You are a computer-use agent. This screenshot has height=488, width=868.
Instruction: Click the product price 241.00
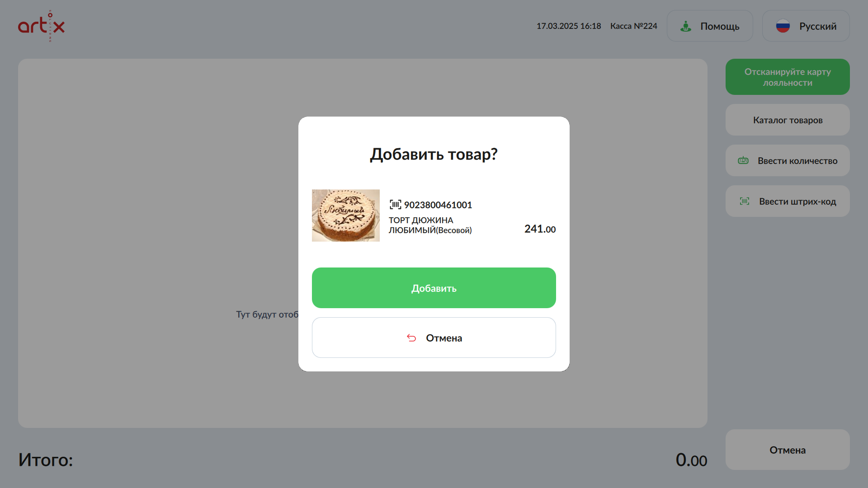(x=540, y=229)
